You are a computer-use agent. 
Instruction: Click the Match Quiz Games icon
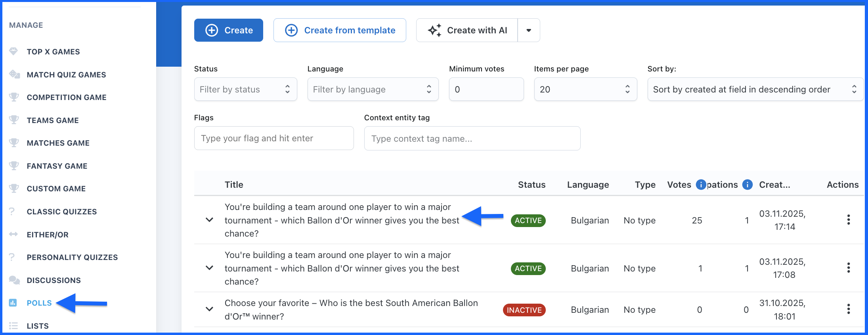tap(14, 75)
